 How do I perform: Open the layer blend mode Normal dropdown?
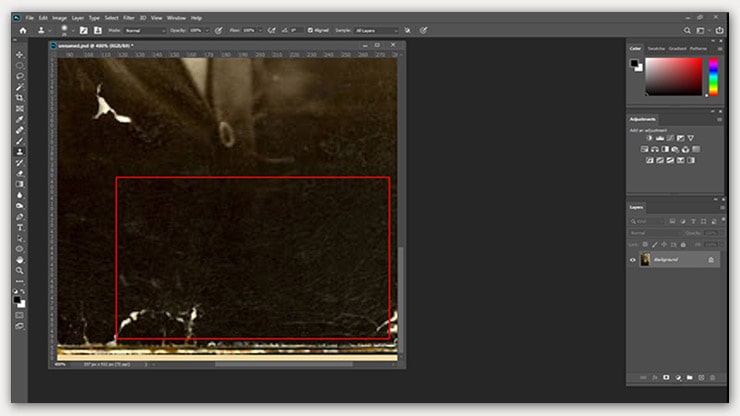pos(648,232)
